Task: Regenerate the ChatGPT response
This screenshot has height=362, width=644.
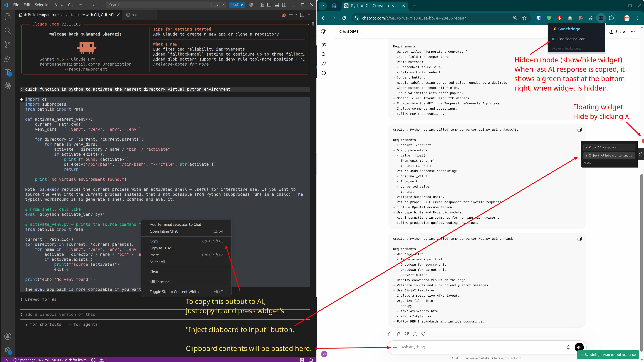Action: click(x=423, y=334)
